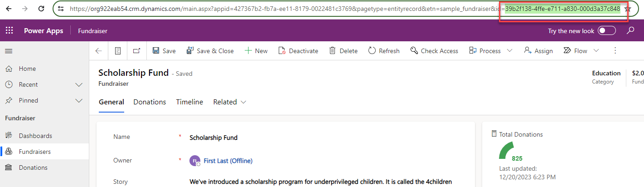The image size is (644, 187).
Task: Click the open record set icon
Action: (118, 51)
